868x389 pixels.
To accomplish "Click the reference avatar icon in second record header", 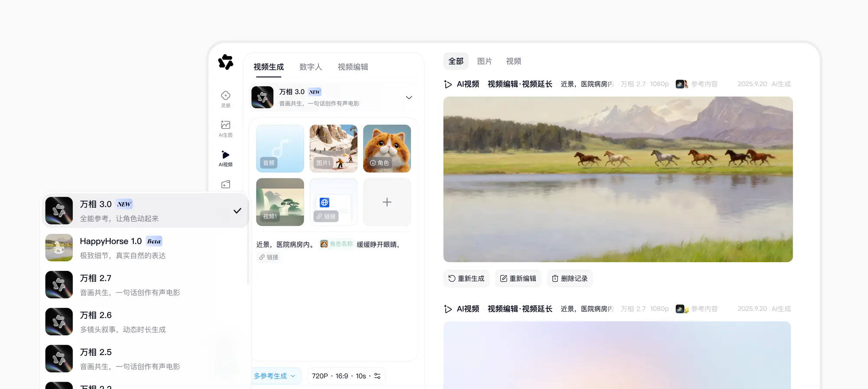I will [x=682, y=309].
